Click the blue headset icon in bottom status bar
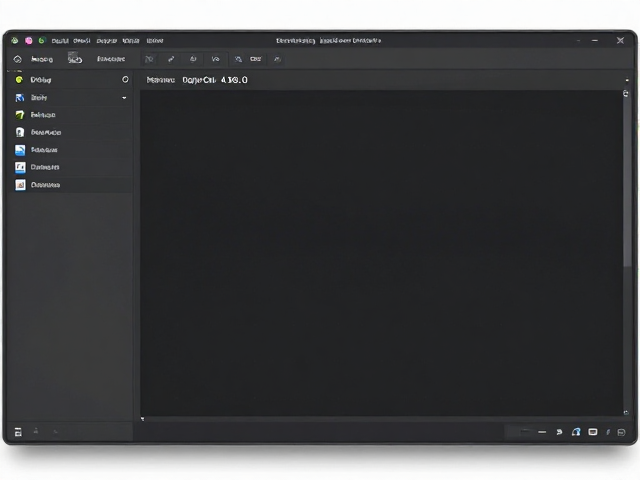This screenshot has width=640, height=480. [576, 432]
